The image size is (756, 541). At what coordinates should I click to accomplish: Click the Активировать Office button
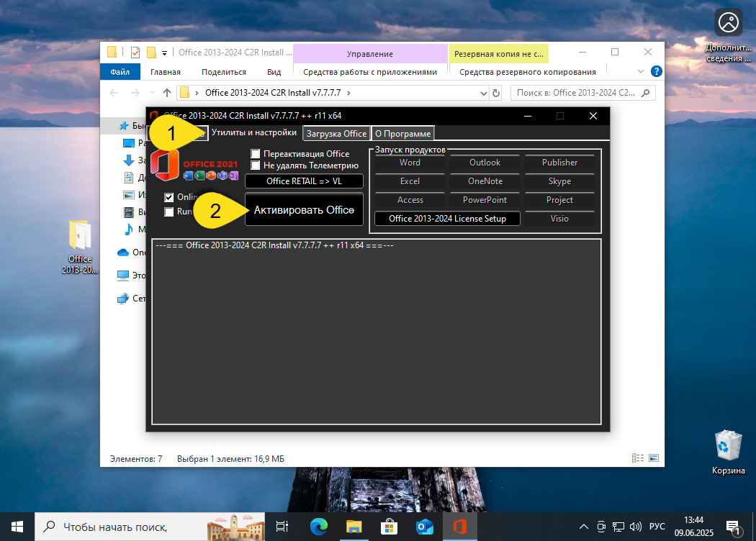point(303,209)
